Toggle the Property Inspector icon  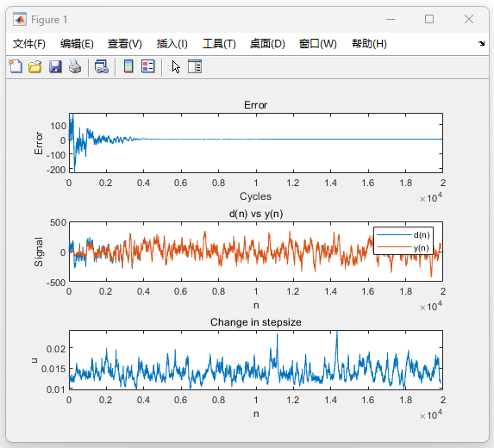click(x=195, y=66)
